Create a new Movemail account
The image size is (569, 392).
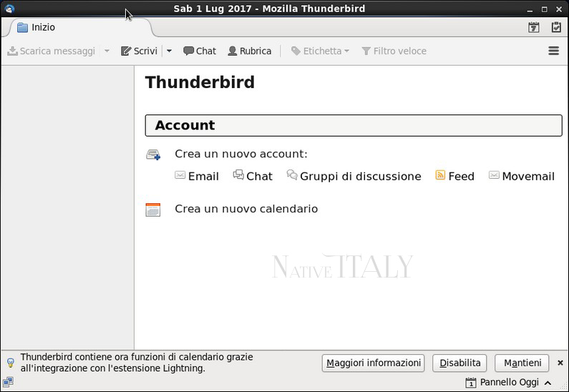[522, 176]
